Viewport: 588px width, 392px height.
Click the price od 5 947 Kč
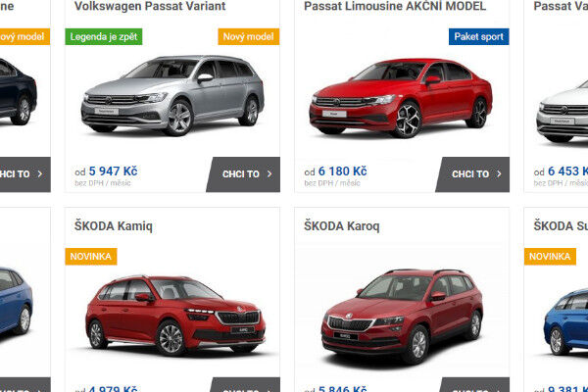(106, 171)
